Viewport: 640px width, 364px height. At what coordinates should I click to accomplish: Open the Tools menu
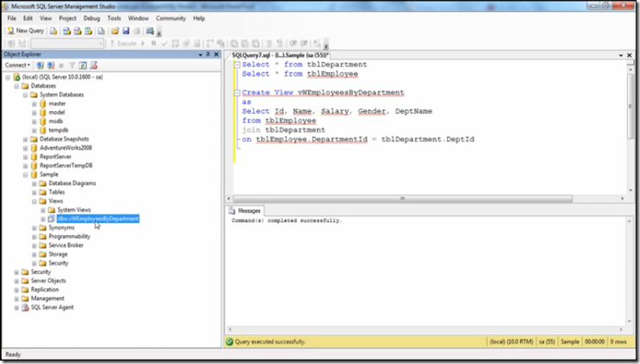(x=115, y=18)
